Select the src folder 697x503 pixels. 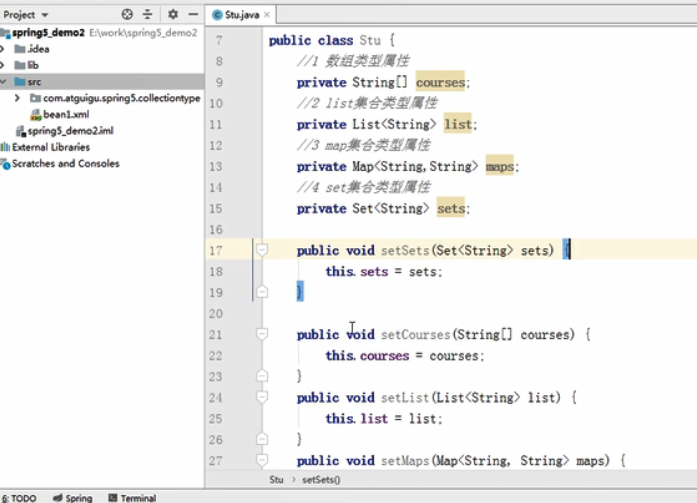[x=34, y=82]
